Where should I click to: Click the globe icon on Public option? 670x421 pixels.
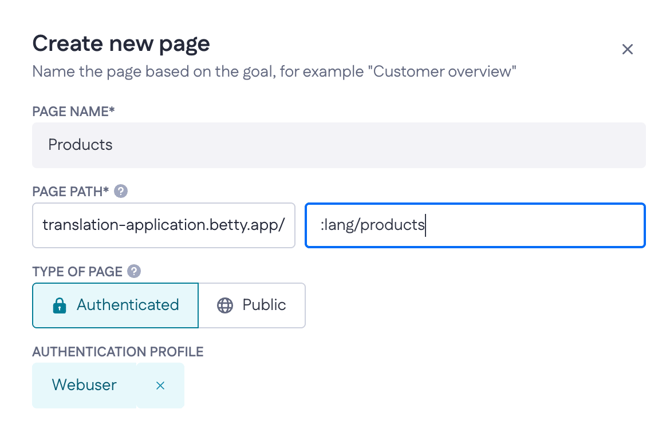tap(225, 306)
